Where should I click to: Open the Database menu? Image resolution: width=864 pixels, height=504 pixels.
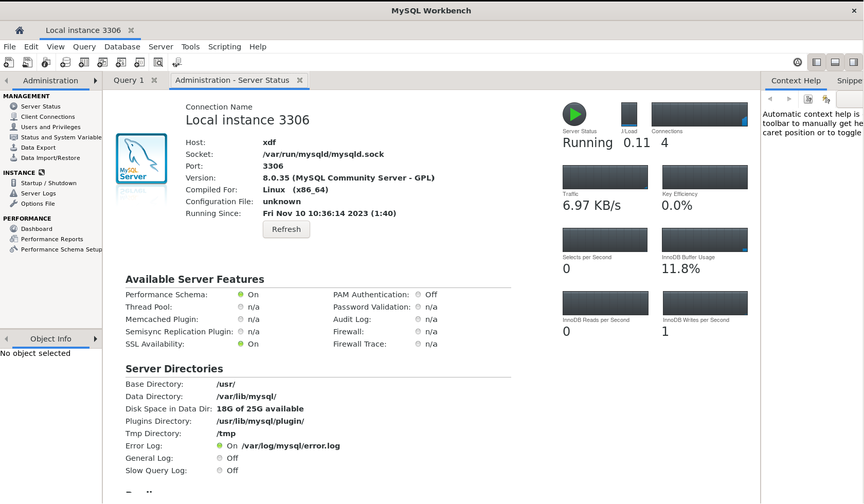click(x=122, y=47)
